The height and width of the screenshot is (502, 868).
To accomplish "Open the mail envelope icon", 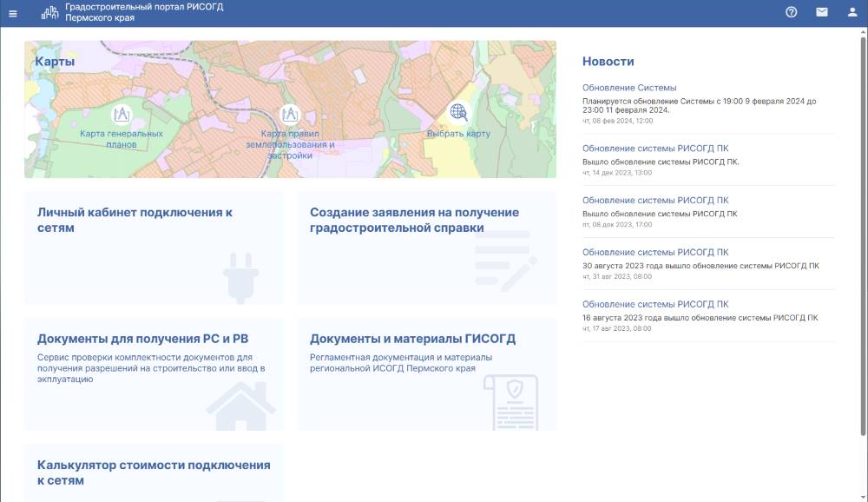I will pos(819,13).
